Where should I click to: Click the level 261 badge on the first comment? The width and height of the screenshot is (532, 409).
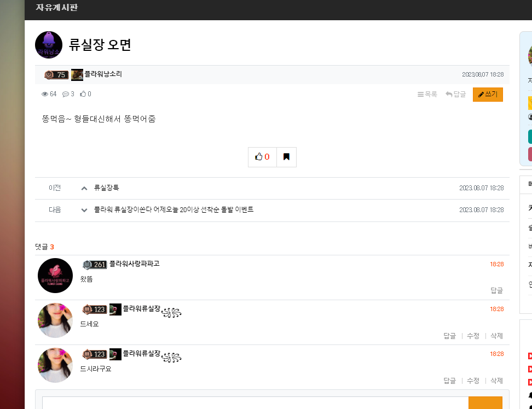click(x=95, y=264)
